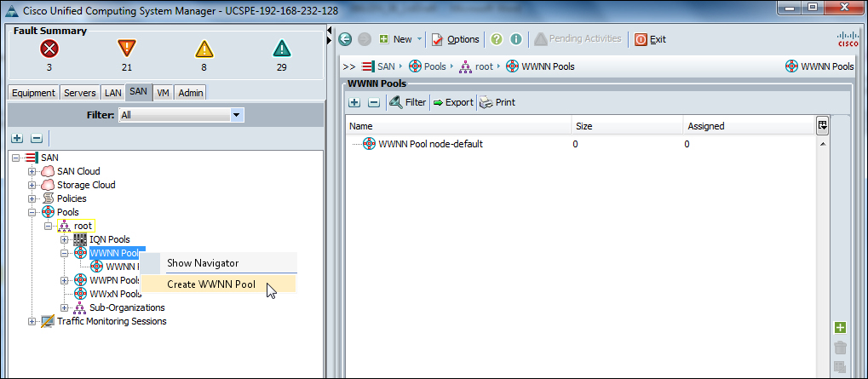
Task: Switch to the LAN tab
Action: pos(113,93)
